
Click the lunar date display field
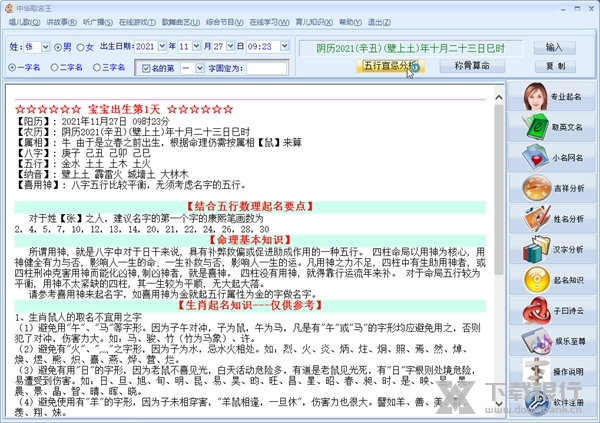(410, 48)
